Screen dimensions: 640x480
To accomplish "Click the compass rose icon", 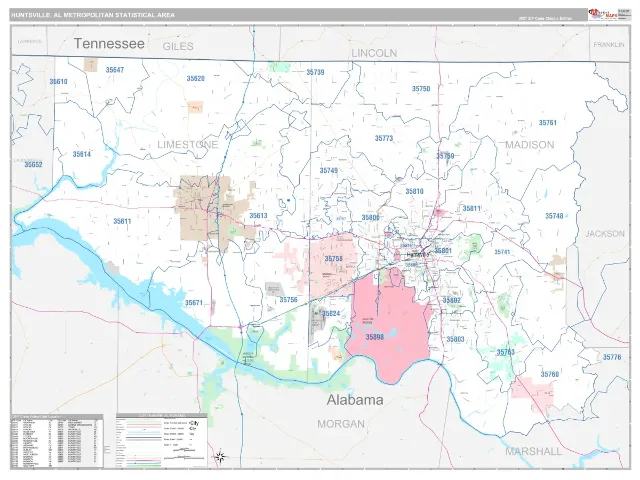I will click(x=220, y=456).
